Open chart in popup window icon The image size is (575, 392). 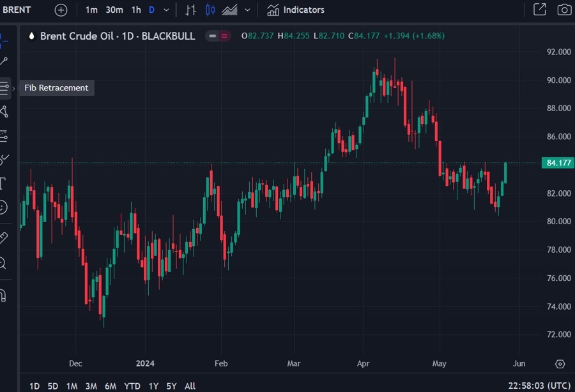pyautogui.click(x=539, y=10)
